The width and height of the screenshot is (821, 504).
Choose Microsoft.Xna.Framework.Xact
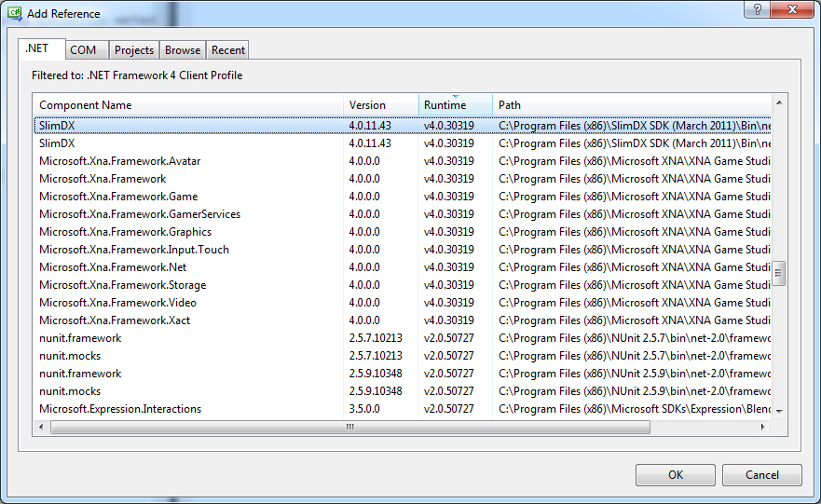(x=403, y=320)
